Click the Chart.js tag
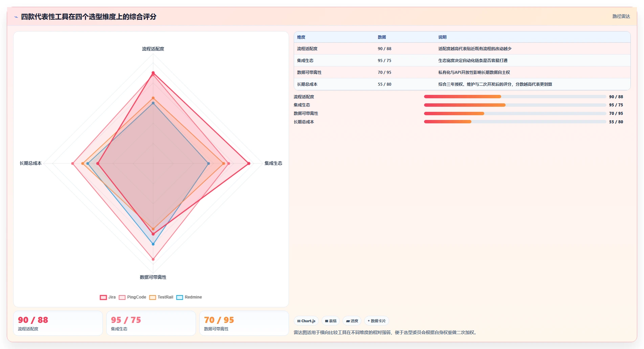This screenshot has height=349, width=644. point(306,321)
